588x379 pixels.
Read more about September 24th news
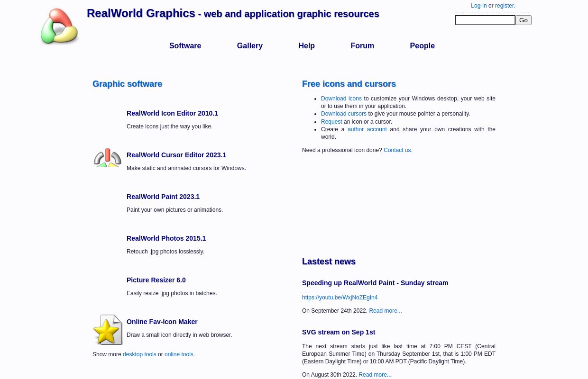(386, 311)
